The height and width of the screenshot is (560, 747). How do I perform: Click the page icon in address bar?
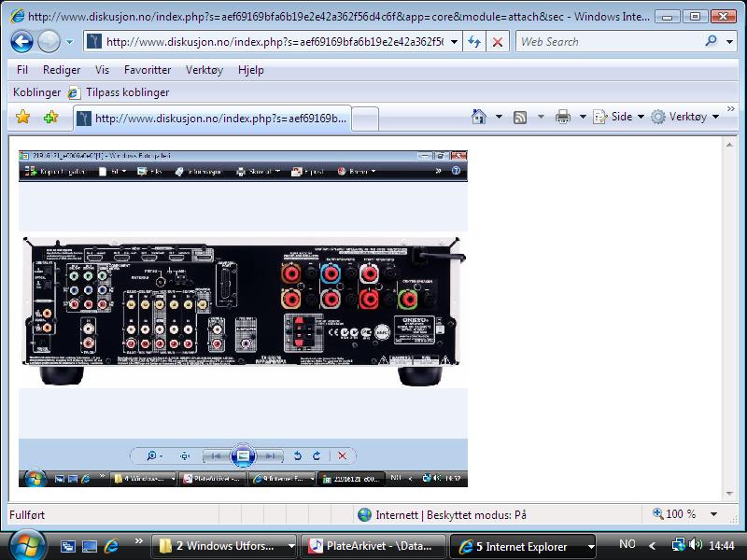tap(94, 42)
